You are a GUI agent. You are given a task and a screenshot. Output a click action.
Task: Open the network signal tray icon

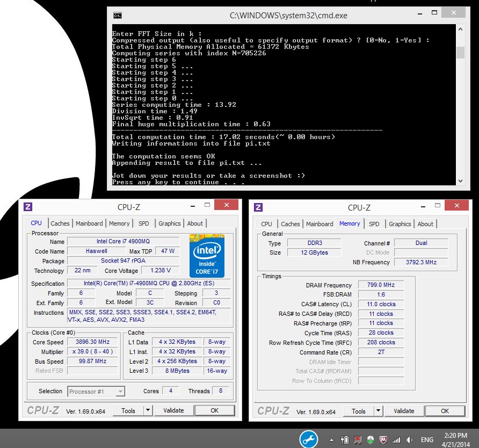pyautogui.click(x=396, y=440)
